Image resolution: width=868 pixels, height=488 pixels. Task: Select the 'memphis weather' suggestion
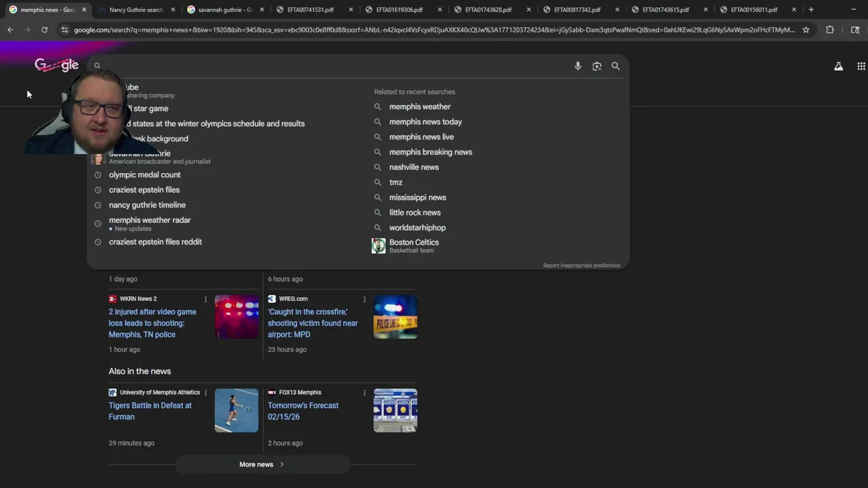tap(420, 106)
